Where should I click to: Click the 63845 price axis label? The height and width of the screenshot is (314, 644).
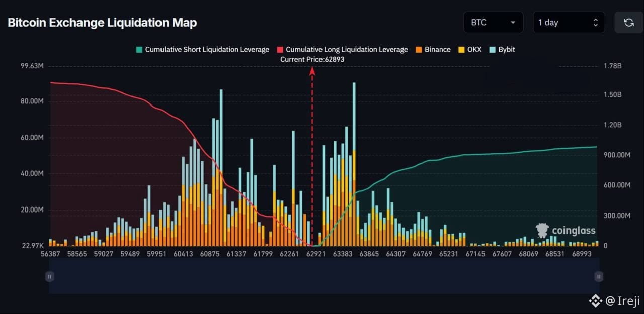369,254
